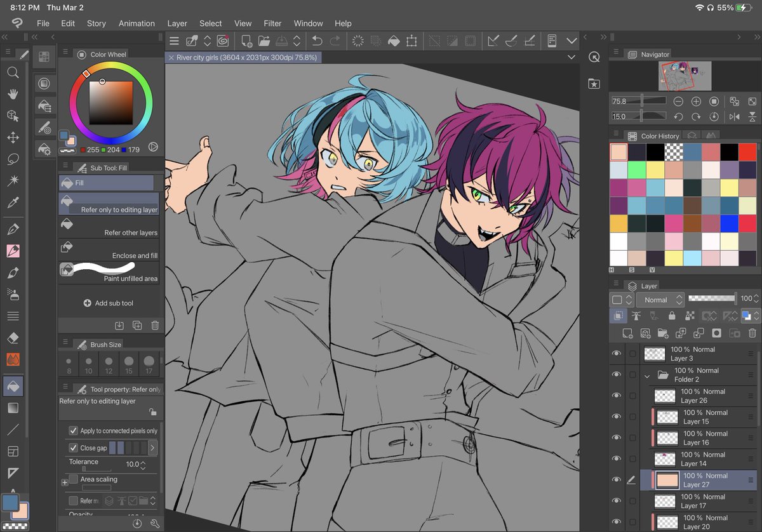This screenshot has width=762, height=532.
Task: Hide Layer 3 with its eye icon
Action: (616, 354)
